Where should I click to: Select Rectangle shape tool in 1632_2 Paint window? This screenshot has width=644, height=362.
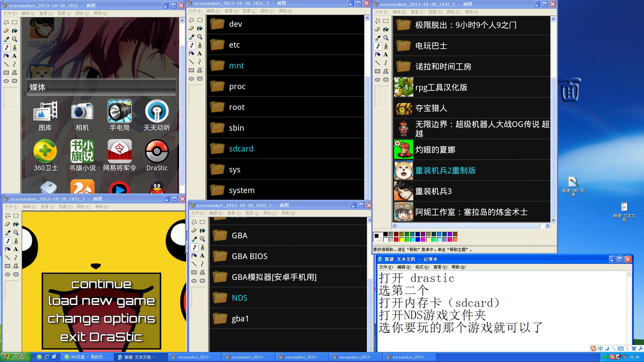point(378,71)
